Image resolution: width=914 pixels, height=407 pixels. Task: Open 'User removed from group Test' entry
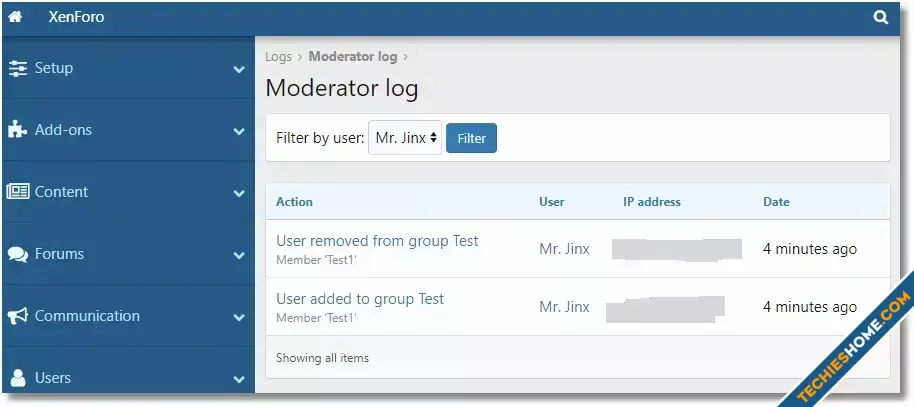click(377, 241)
